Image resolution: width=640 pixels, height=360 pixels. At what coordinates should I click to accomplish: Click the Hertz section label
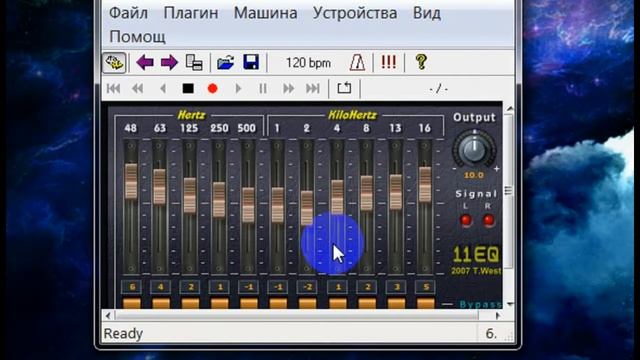click(191, 115)
